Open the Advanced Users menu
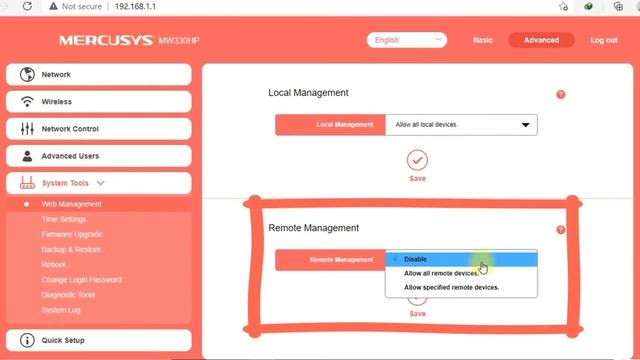640x360 pixels. point(99,156)
